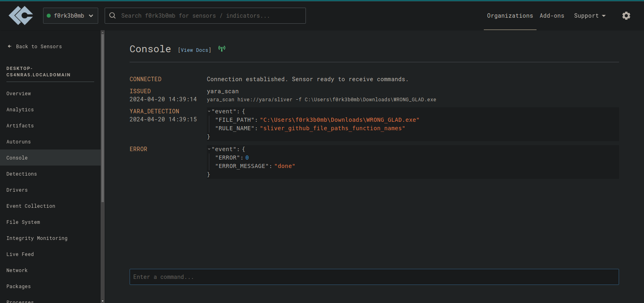
Task: Open the Overview section
Action: click(x=19, y=94)
